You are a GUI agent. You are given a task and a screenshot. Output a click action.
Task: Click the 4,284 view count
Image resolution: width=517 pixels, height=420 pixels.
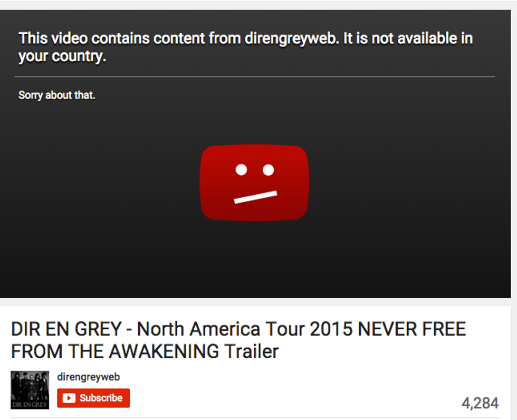click(480, 403)
